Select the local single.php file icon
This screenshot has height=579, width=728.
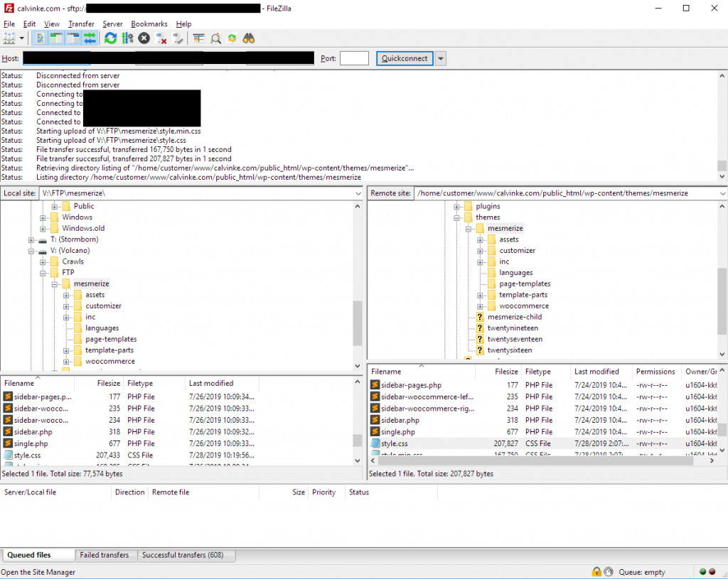8,443
